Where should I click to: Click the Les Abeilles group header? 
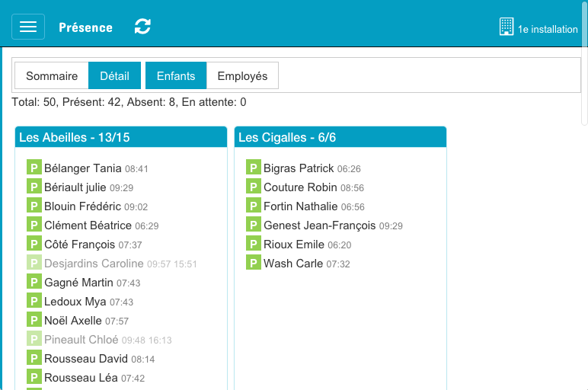[121, 137]
